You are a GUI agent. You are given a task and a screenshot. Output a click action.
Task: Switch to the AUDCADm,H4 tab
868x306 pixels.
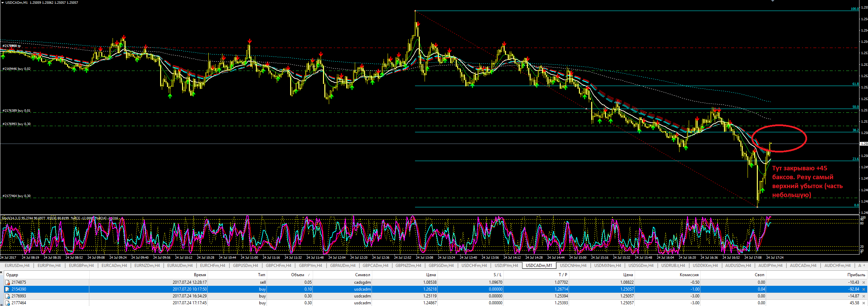pos(803,266)
